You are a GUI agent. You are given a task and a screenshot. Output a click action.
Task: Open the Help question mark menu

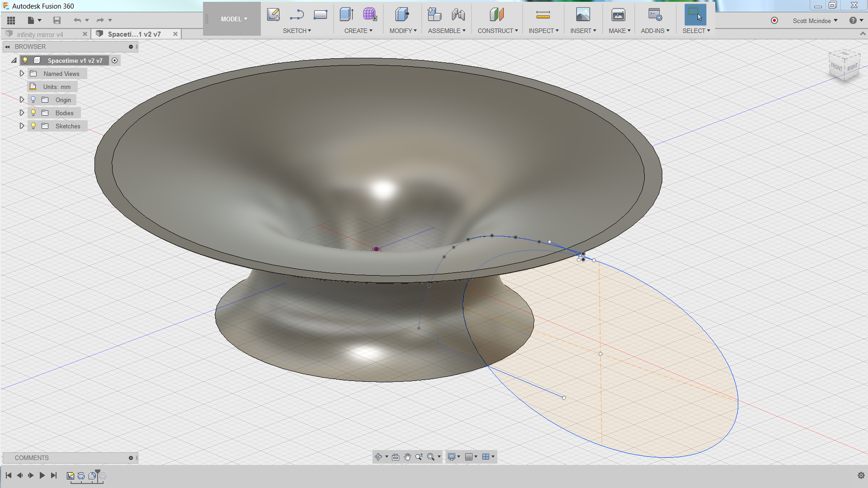pos(856,20)
